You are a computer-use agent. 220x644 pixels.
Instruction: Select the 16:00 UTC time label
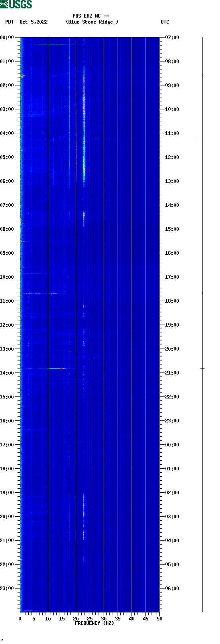(x=172, y=253)
